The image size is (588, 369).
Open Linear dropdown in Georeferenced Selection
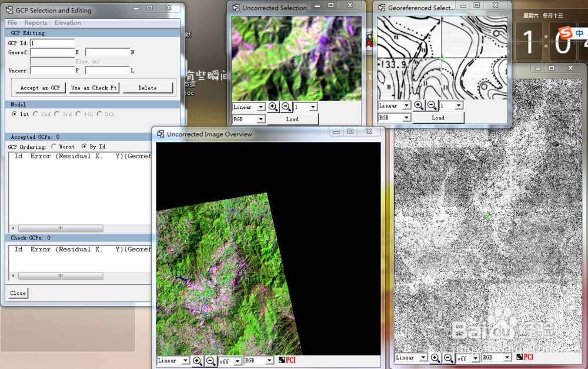click(x=406, y=105)
